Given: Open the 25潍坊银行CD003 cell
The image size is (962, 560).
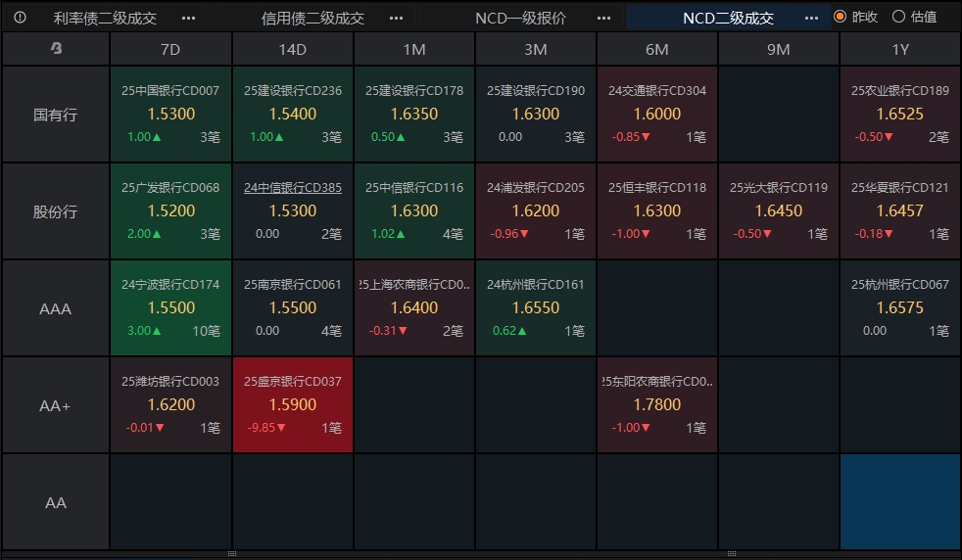Looking at the screenshot, I should (170, 405).
